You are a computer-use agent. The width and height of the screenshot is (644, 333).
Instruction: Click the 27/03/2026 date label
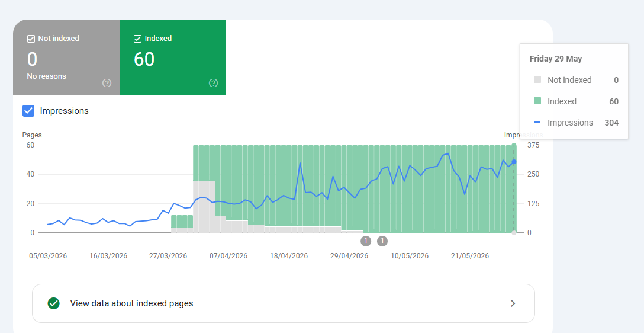168,256
